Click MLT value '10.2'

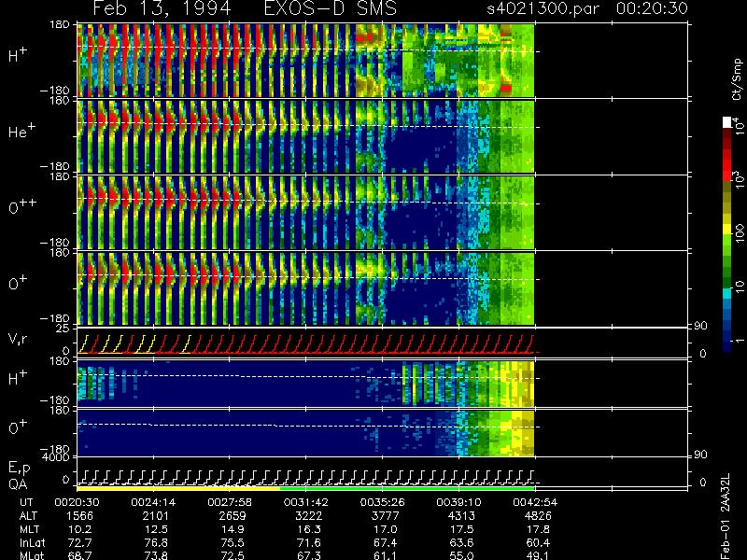[x=80, y=529]
